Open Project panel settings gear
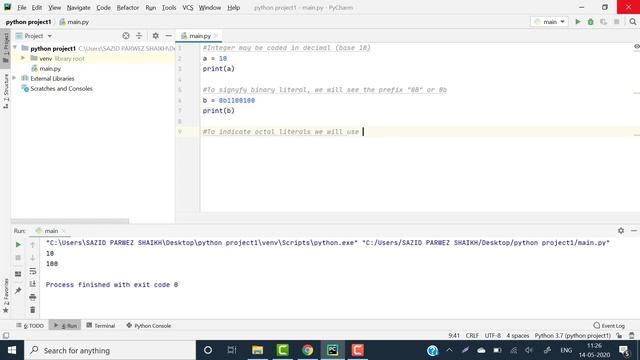Screen dimensions: 640x360 click(x=156, y=36)
